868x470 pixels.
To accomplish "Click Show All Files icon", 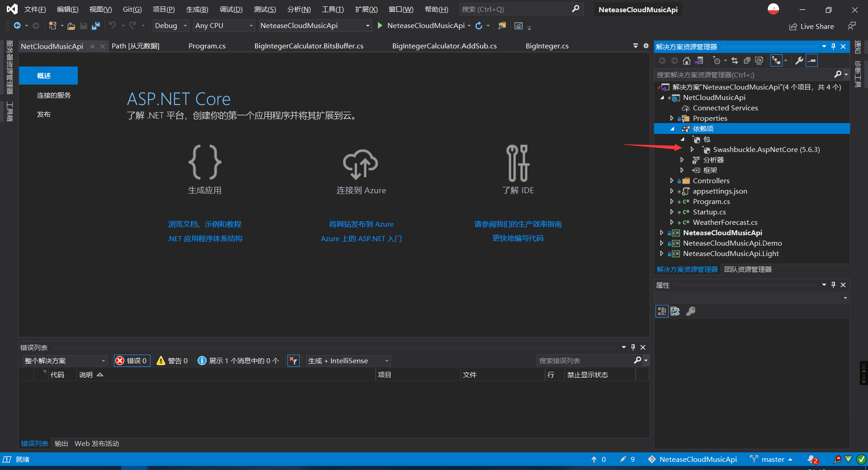I will 759,61.
